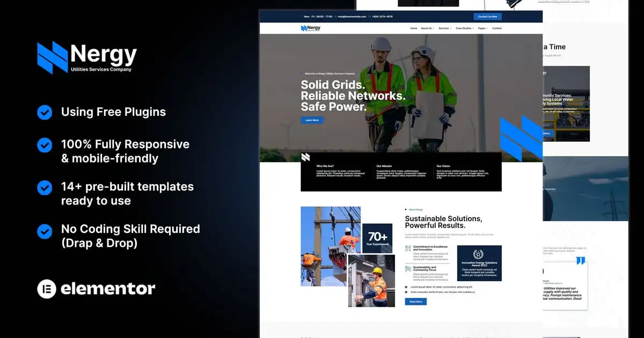Image resolution: width=644 pixels, height=338 pixels.
Task: Click the Welcome to Nergy Utilities Services tagline
Action: [x=330, y=74]
